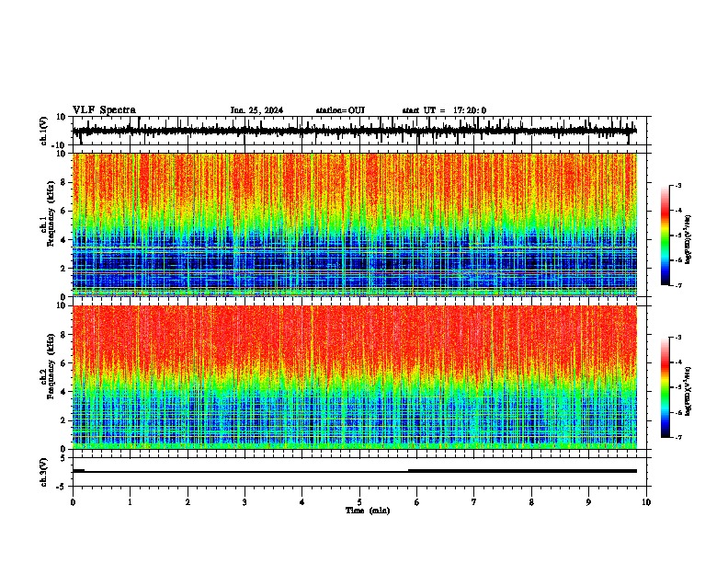Screen dimensions: 728x563
Task: Click time axis tick label "1"
Action: tap(130, 502)
